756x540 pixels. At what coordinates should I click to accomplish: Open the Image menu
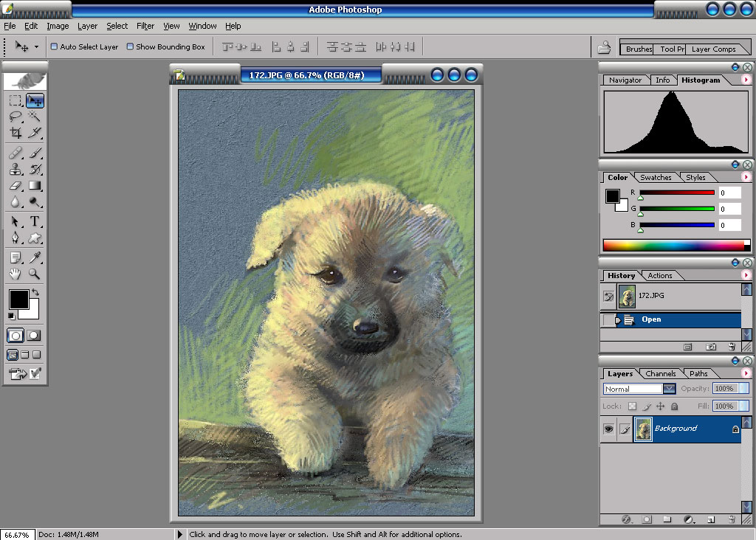pos(58,26)
